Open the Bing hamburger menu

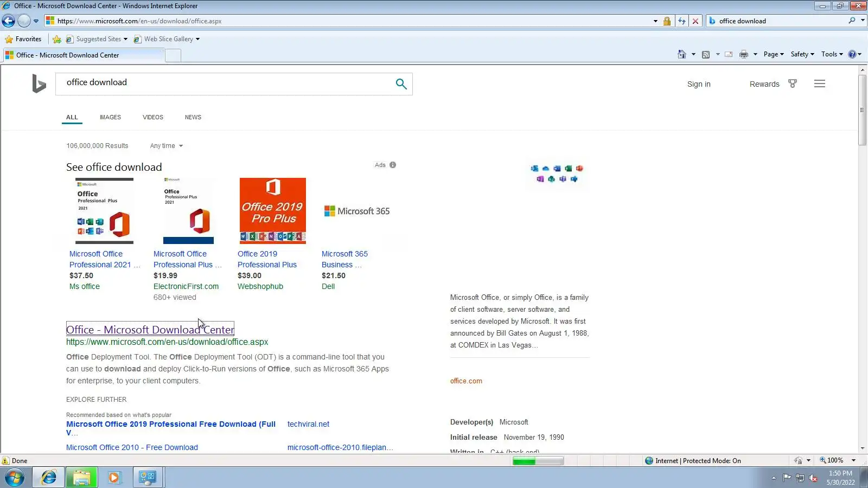[x=820, y=84]
